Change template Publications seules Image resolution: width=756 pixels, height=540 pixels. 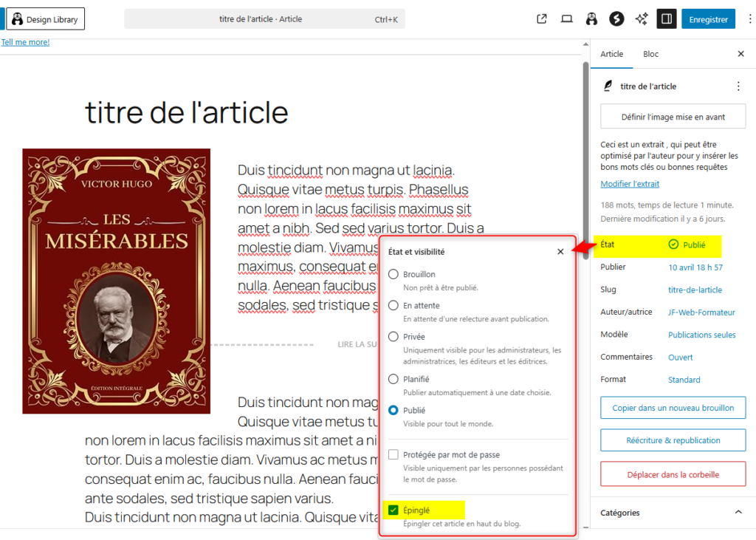pyautogui.click(x=701, y=335)
